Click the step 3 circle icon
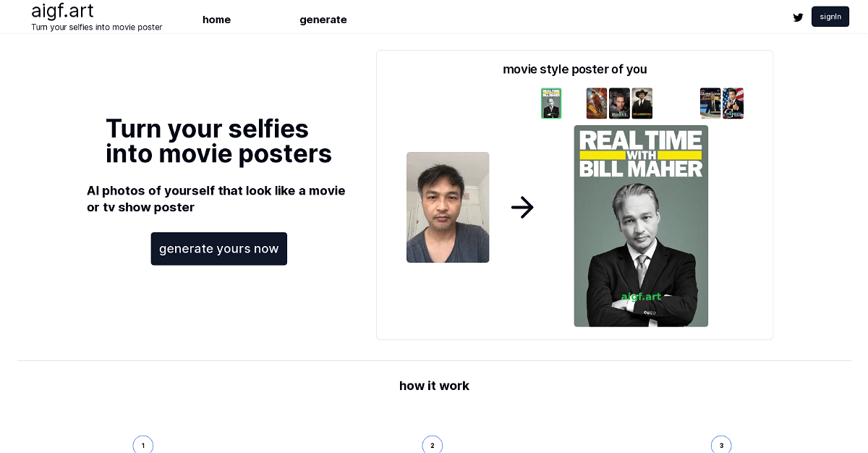Image resolution: width=868 pixels, height=453 pixels. [721, 445]
